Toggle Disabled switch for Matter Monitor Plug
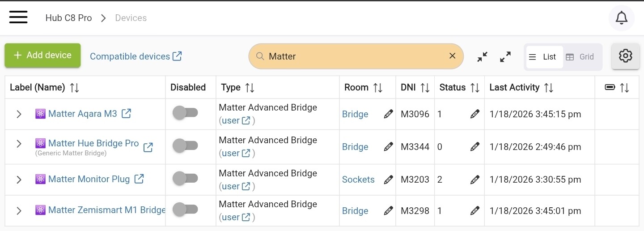The image size is (644, 231). click(x=185, y=178)
